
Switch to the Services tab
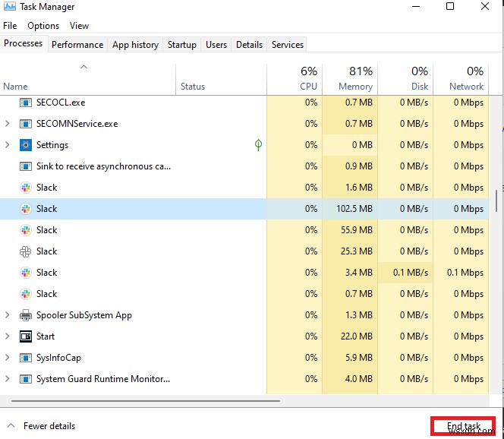288,44
